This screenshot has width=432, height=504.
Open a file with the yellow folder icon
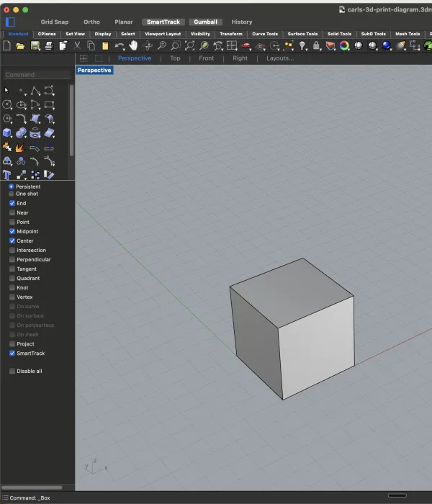(x=21, y=46)
